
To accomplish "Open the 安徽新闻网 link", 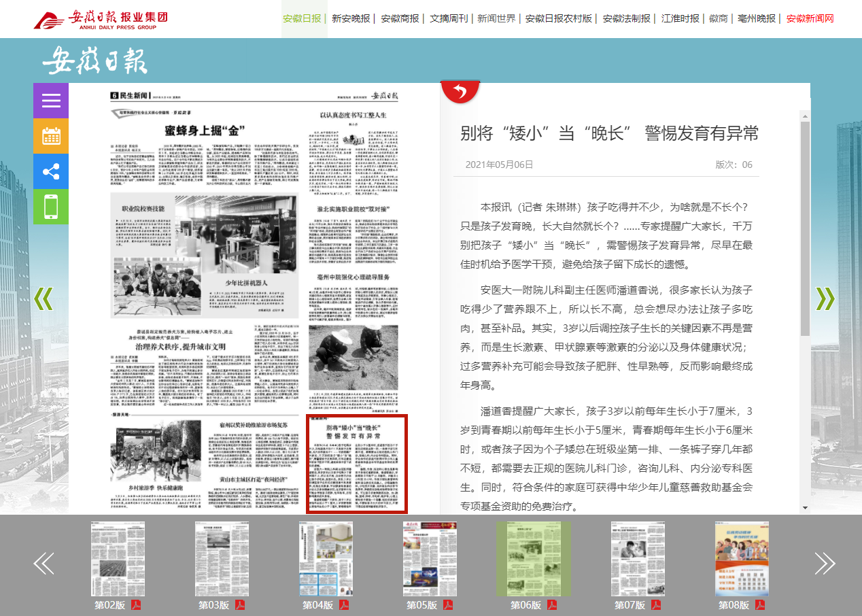I will pos(810,18).
